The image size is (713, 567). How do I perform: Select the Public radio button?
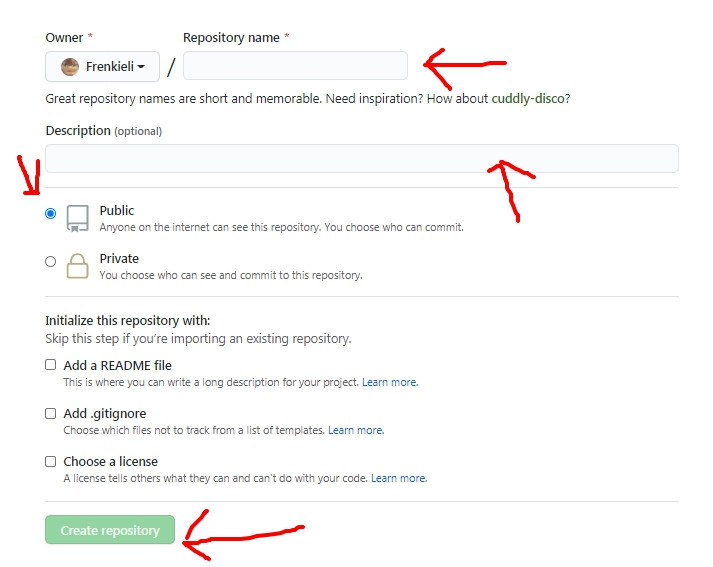(x=50, y=213)
